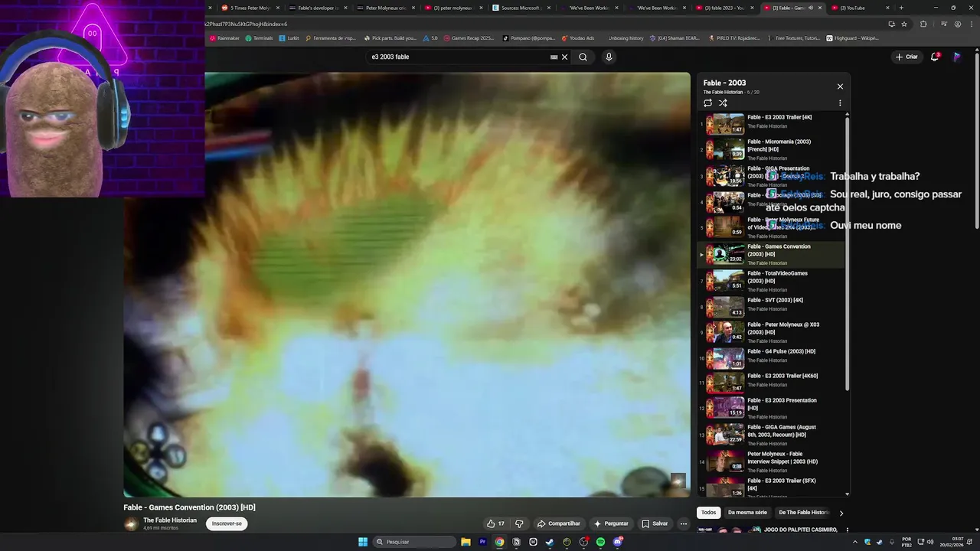Viewport: 980px width, 551px height.
Task: Toggle playlist shuffle for Fable - 2003
Action: tap(723, 103)
